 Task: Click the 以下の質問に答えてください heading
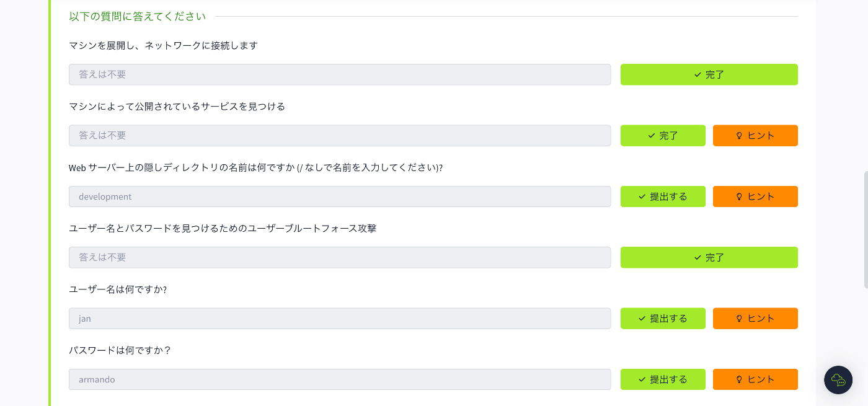pyautogui.click(x=137, y=17)
